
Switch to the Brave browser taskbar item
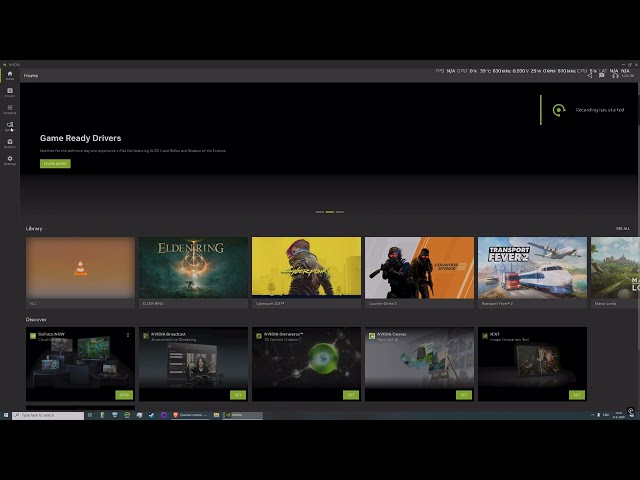coord(190,415)
